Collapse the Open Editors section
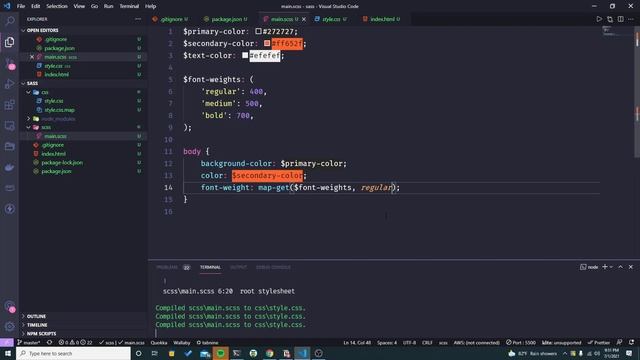The image size is (640, 360). coord(23,30)
